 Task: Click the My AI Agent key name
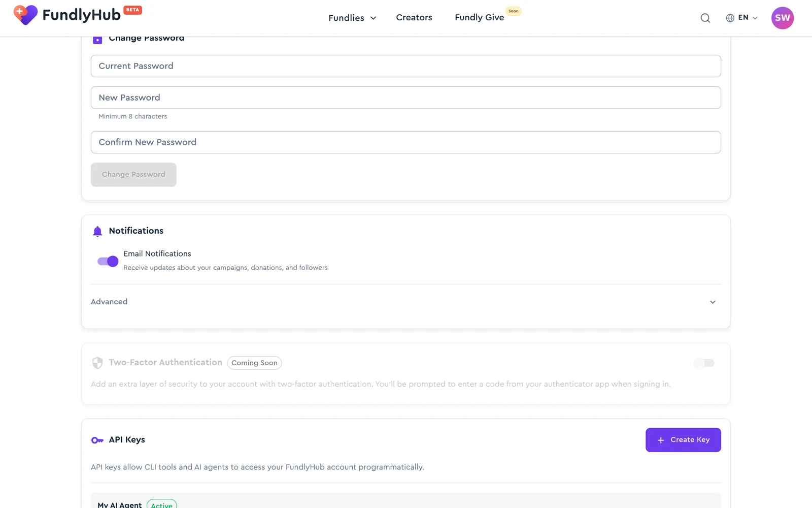[120, 504]
